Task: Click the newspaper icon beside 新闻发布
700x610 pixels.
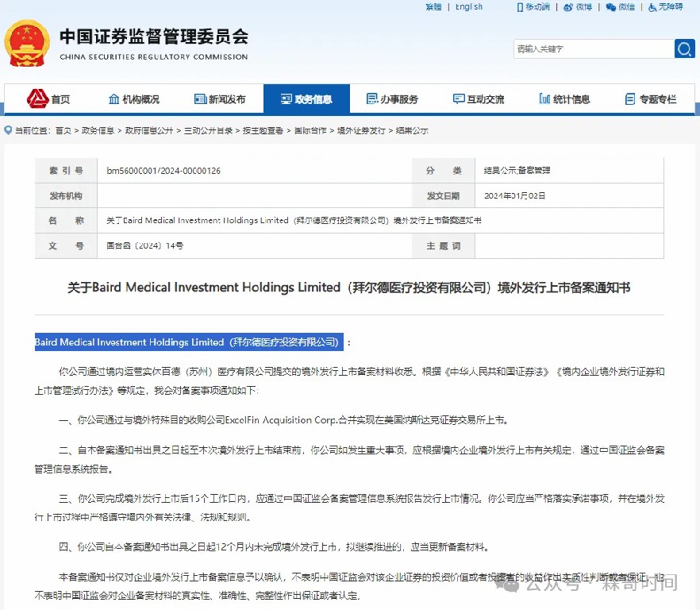Action: 200,98
